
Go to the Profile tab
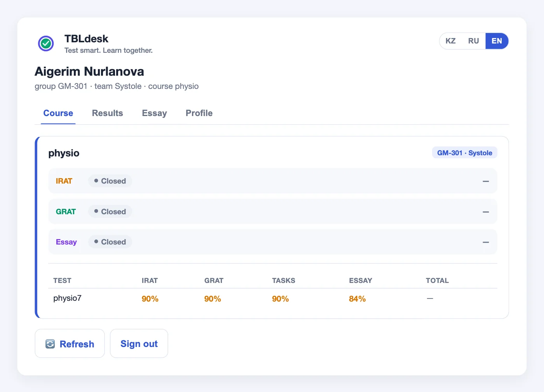pos(199,113)
